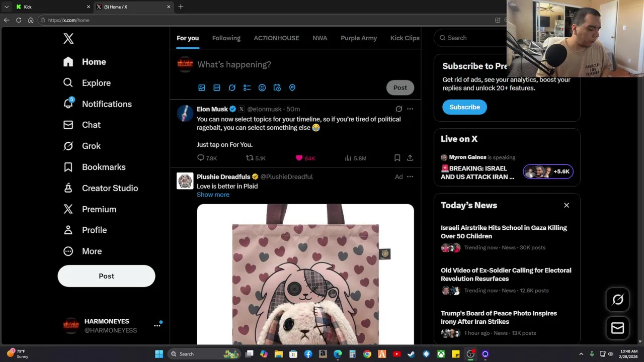This screenshot has width=644, height=362.
Task: Add a poll in the composer
Action: (247, 87)
